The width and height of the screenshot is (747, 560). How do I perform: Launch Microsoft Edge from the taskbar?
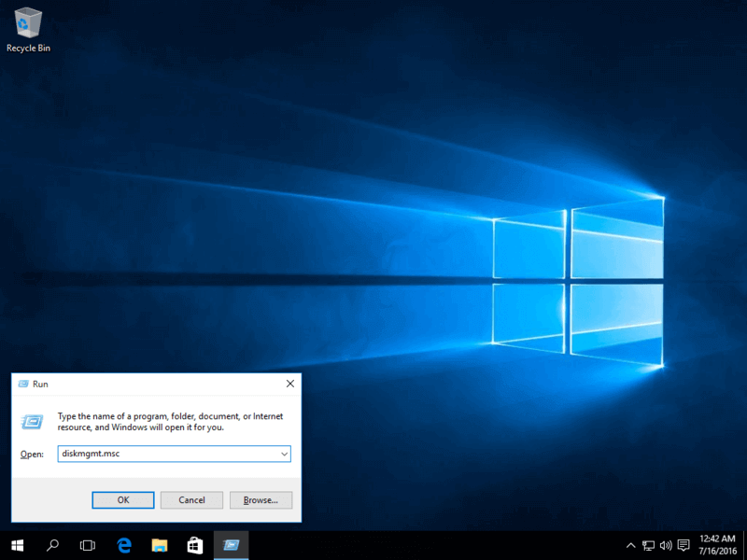(123, 545)
